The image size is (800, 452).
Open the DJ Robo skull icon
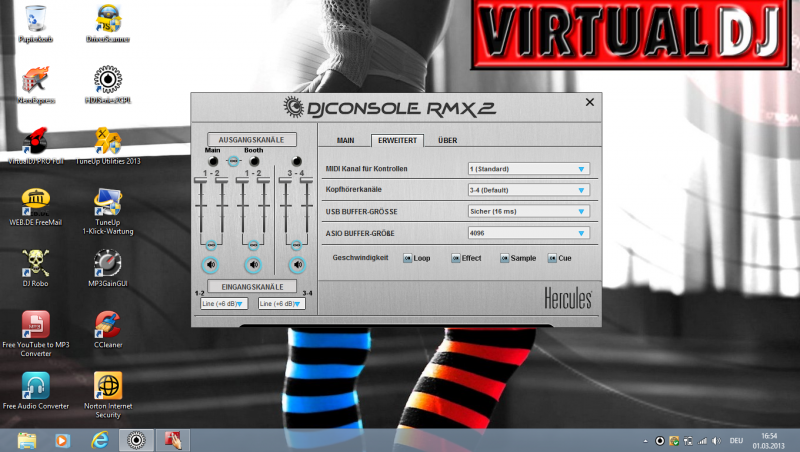35,268
